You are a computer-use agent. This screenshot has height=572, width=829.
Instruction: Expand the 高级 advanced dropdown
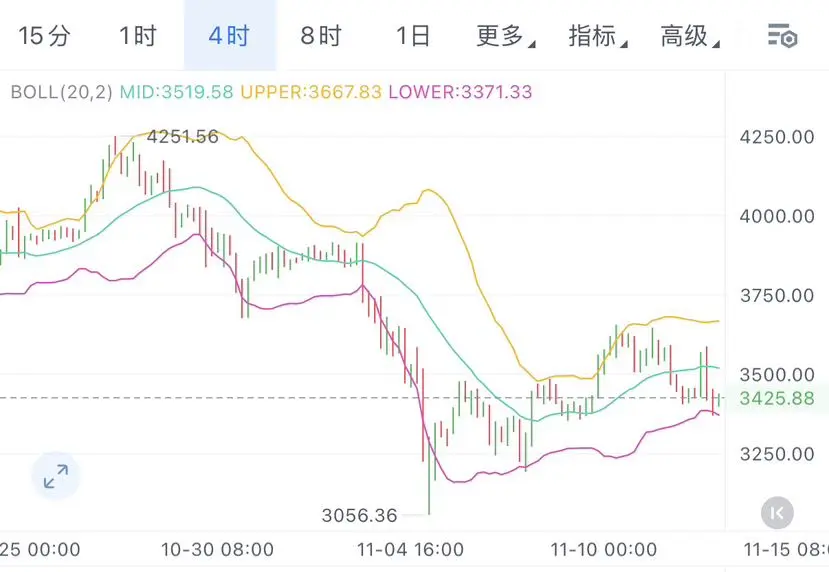point(688,37)
